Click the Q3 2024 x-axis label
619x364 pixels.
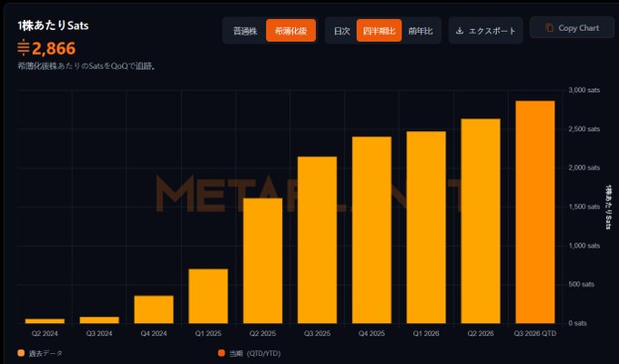pos(99,334)
